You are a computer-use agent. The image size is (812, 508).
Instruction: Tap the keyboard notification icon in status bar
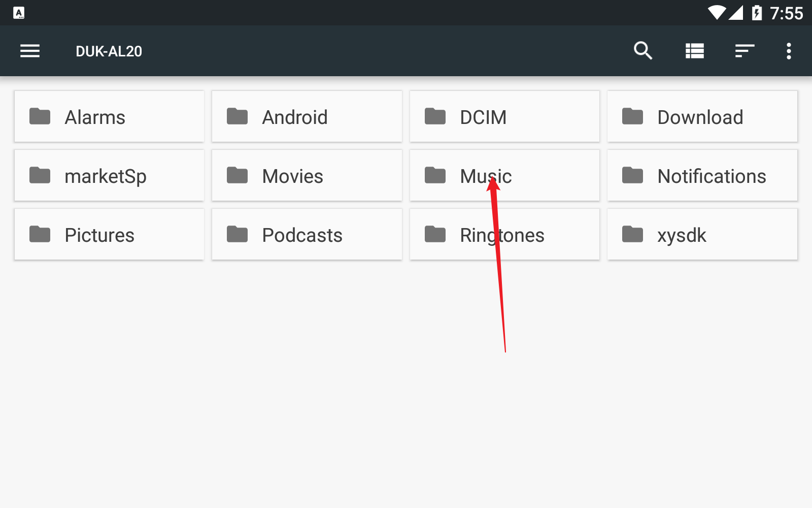(x=19, y=13)
